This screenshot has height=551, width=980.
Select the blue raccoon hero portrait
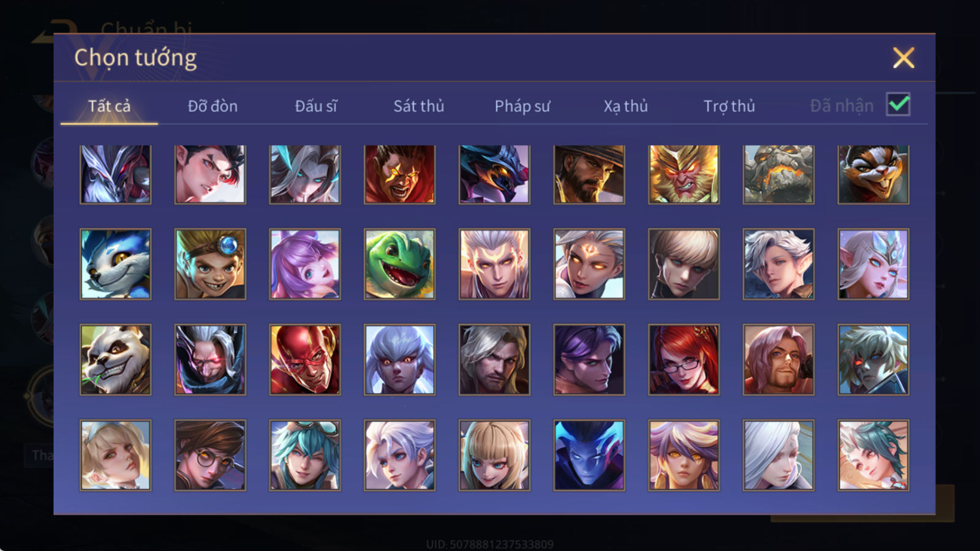115,264
